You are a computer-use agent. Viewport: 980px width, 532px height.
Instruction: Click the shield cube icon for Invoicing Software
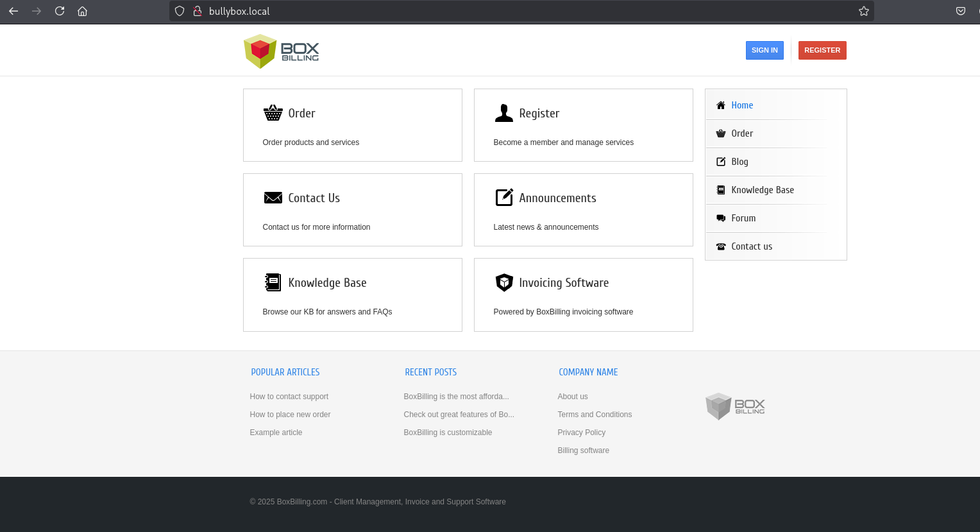click(504, 282)
